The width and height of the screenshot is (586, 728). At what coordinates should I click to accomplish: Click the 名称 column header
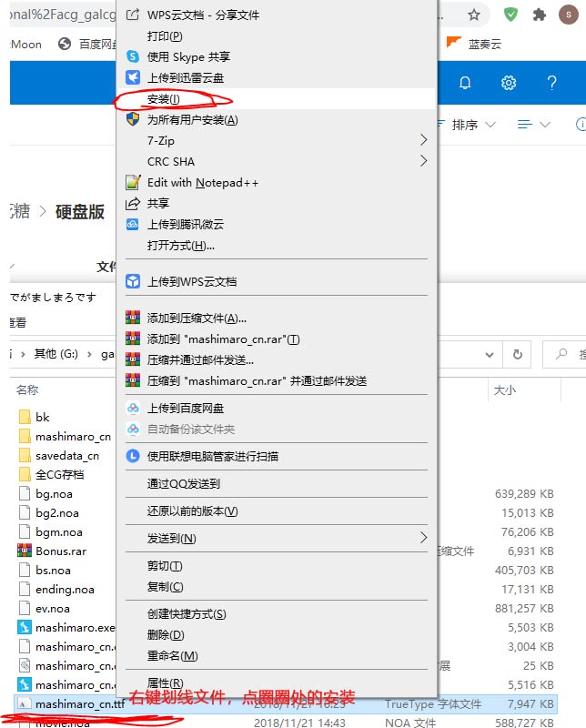[x=27, y=389]
